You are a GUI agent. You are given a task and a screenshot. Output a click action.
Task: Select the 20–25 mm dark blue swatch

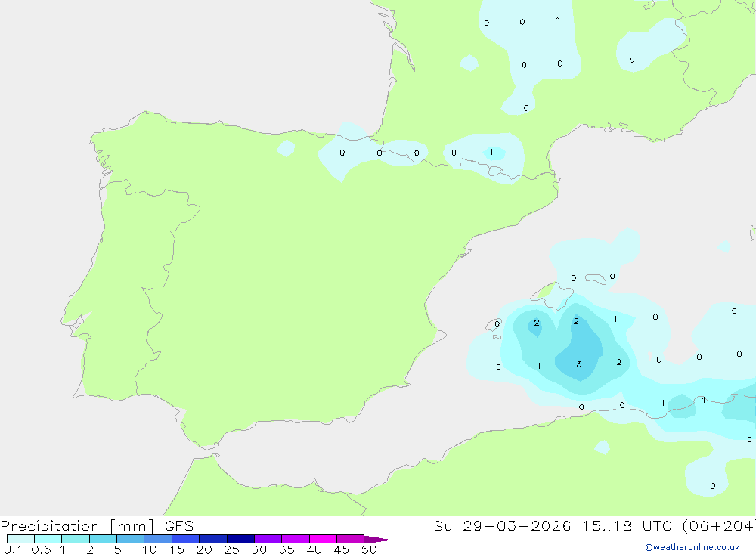pos(213,539)
